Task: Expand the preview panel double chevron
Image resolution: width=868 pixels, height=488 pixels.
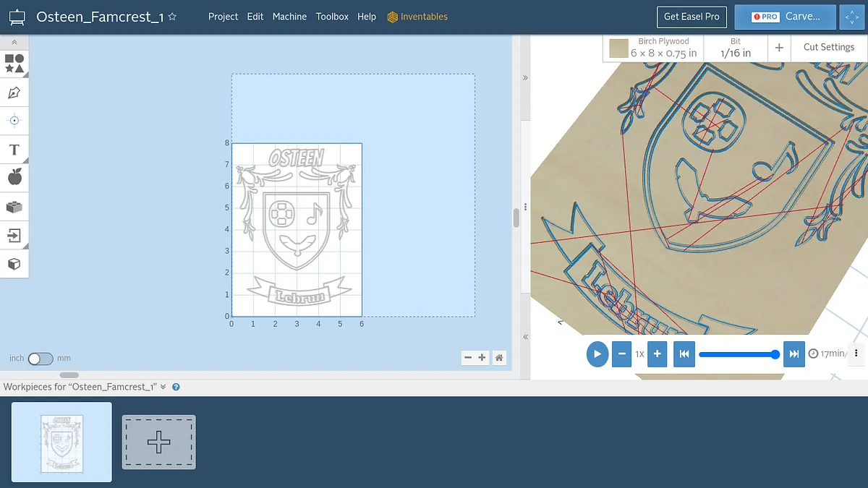Action: (x=525, y=78)
